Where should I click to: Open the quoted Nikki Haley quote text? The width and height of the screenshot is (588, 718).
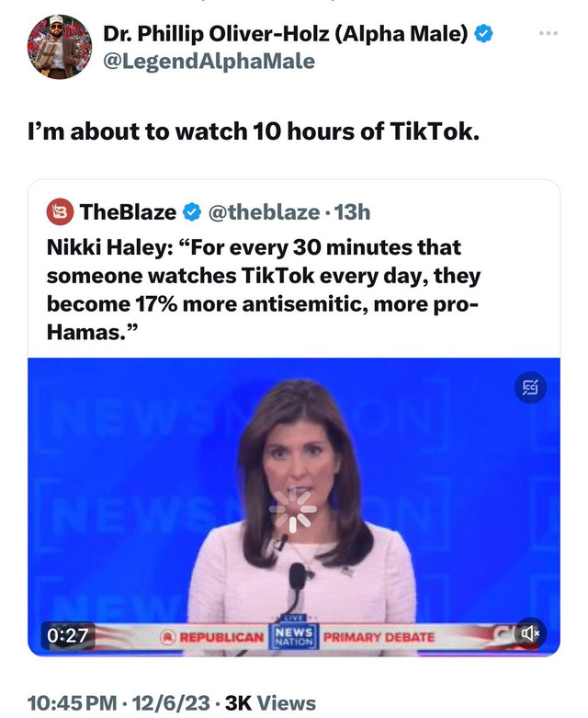pyautogui.click(x=264, y=288)
